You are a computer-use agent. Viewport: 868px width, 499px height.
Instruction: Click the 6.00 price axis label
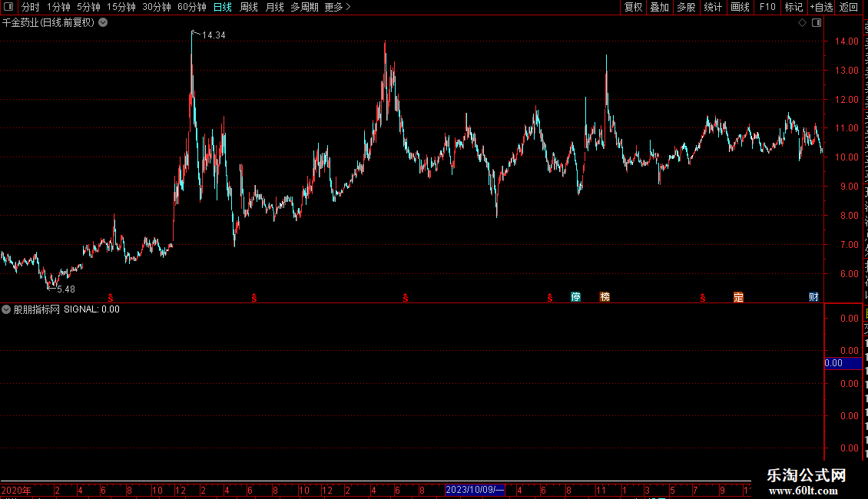tap(849, 274)
